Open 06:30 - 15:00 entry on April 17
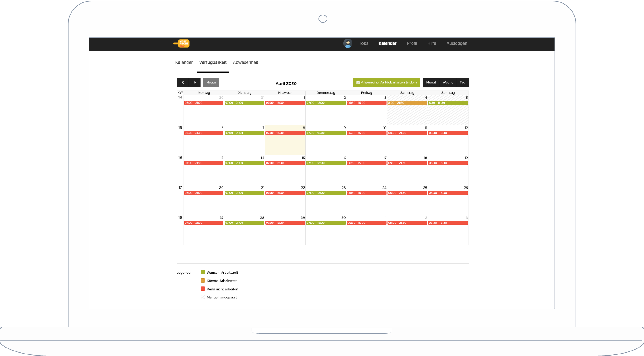The width and height of the screenshot is (644, 356). [366, 163]
